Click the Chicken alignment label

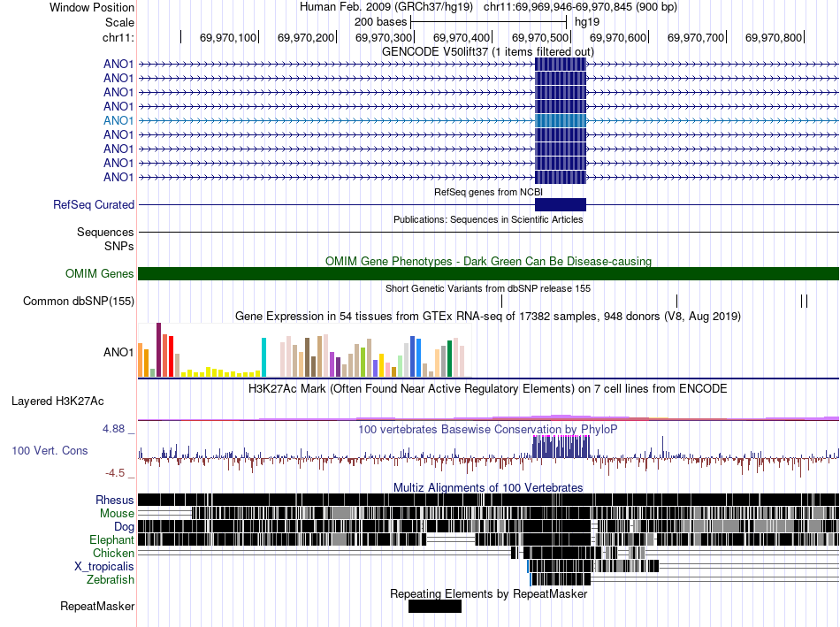[113, 553]
